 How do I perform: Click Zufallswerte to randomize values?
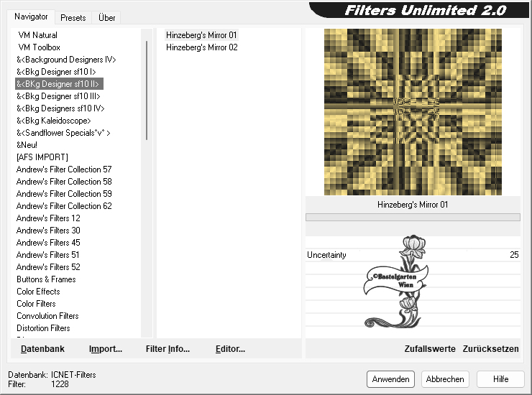[430, 349]
